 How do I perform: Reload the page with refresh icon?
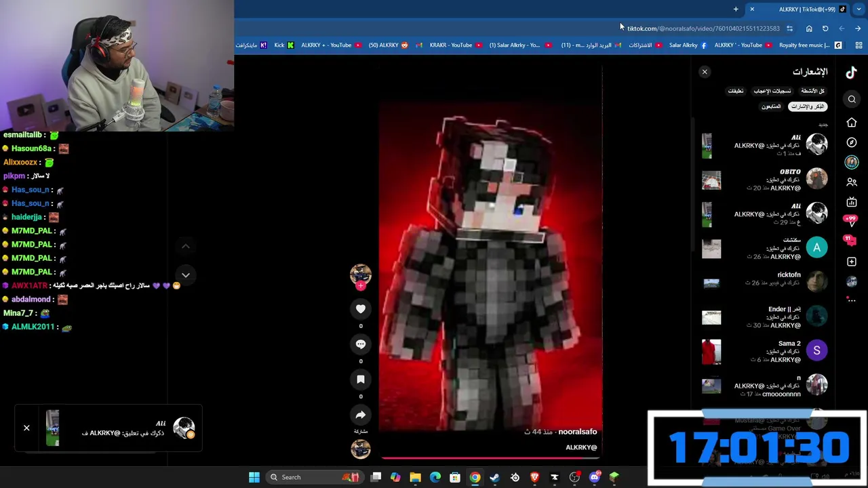coord(825,28)
